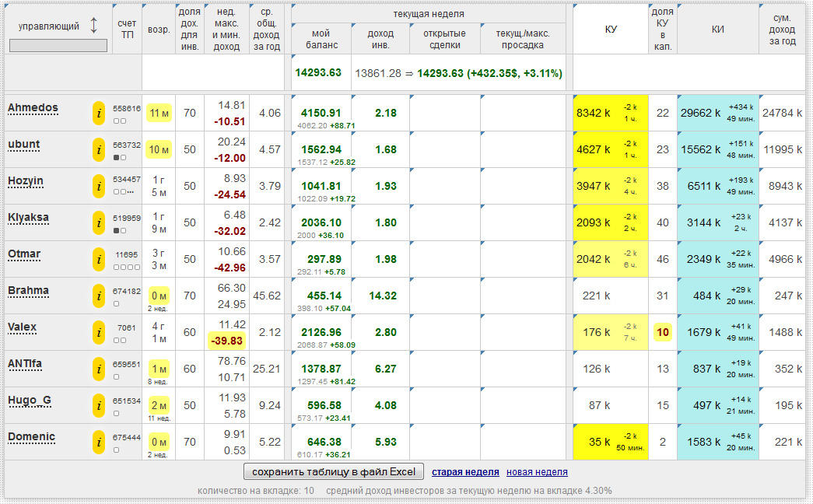
Task: Click annual total 24784 k
Action: 782,113
